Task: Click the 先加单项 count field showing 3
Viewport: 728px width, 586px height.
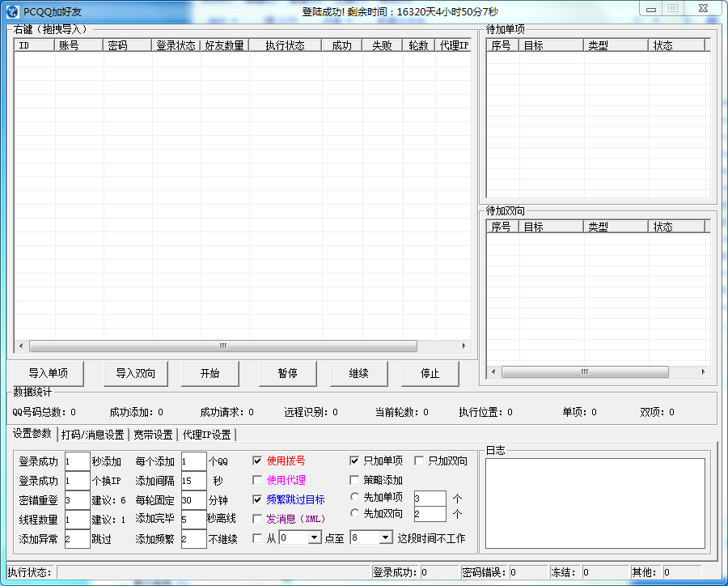Action: 430,498
